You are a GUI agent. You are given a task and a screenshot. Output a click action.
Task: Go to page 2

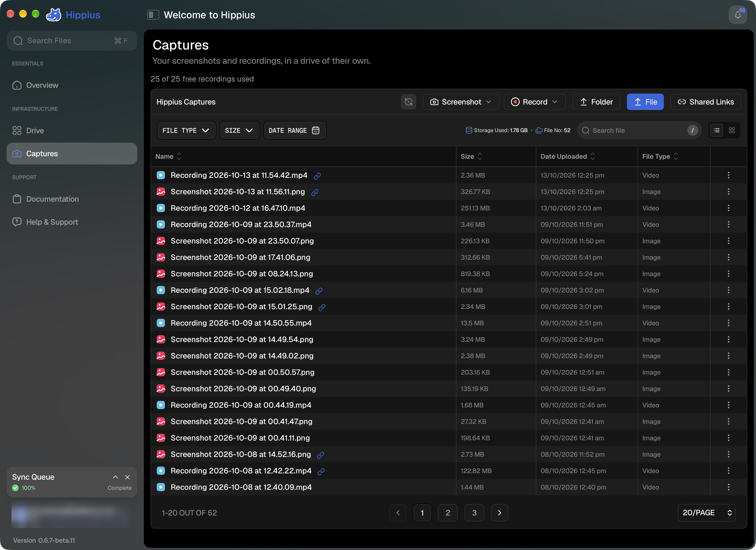point(448,513)
